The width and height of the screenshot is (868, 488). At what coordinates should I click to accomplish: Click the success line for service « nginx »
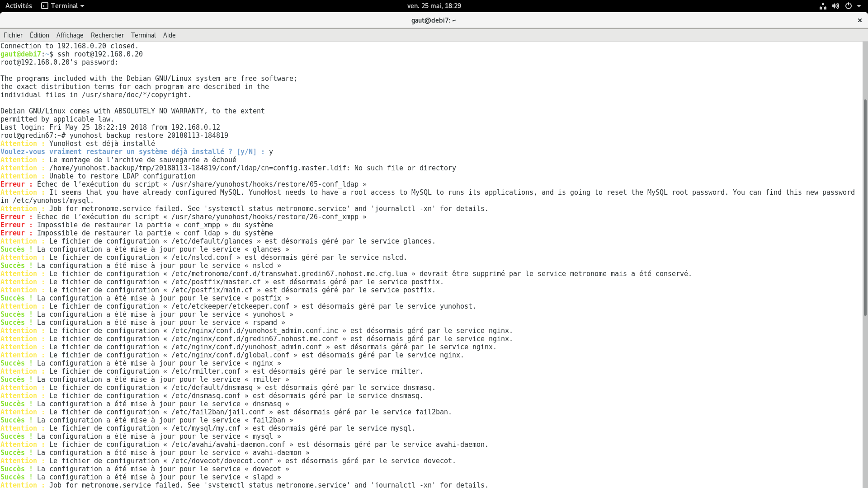pos(141,363)
